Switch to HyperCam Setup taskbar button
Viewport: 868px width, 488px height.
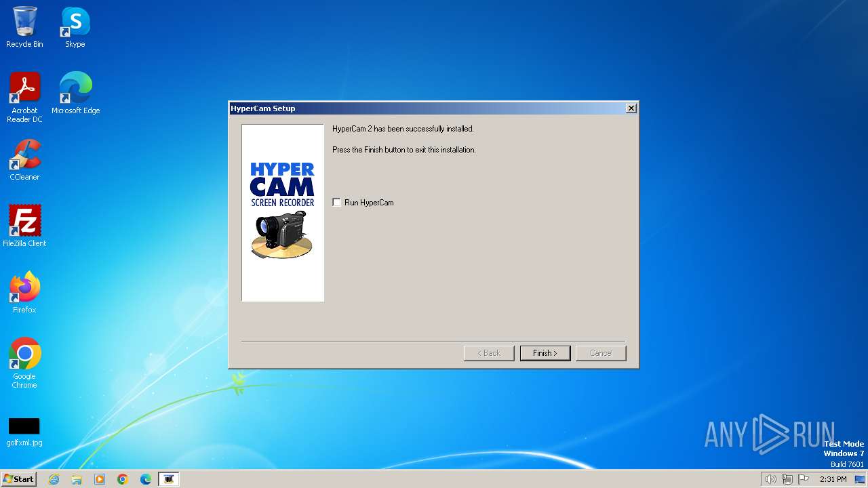coord(169,479)
